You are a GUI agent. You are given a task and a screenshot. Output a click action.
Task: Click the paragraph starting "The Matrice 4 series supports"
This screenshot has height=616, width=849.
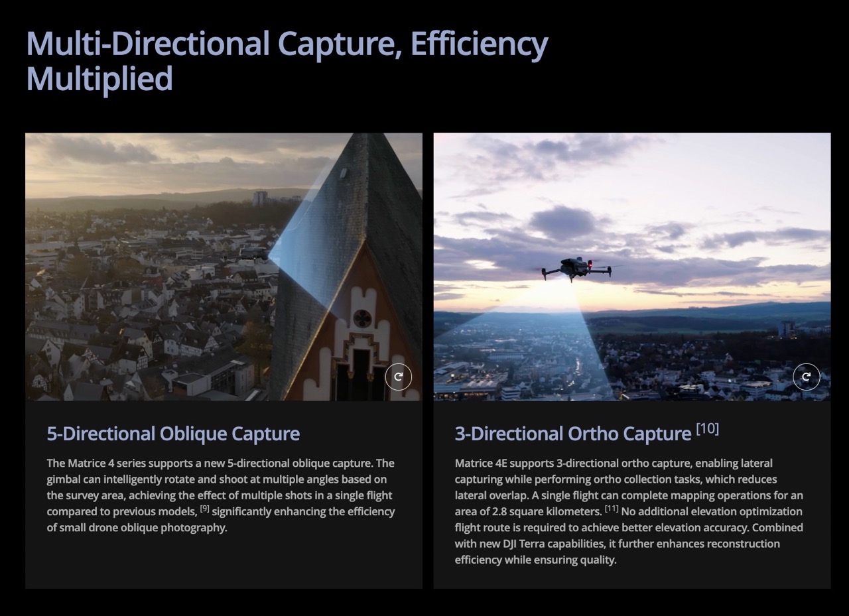click(x=221, y=495)
